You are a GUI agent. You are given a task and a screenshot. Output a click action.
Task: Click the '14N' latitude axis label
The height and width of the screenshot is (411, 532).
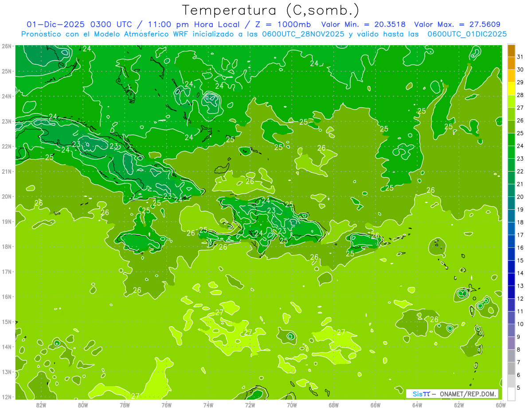[6, 347]
